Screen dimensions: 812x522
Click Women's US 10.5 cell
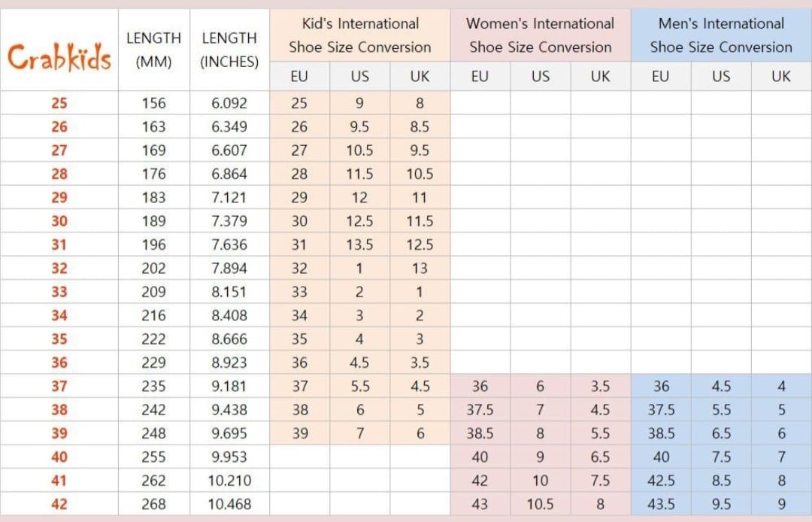(x=540, y=504)
